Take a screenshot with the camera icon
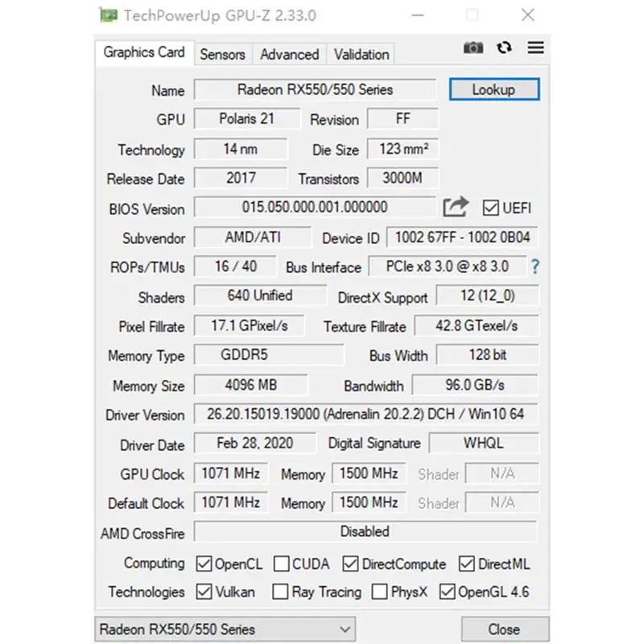The height and width of the screenshot is (644, 644). coord(473,48)
